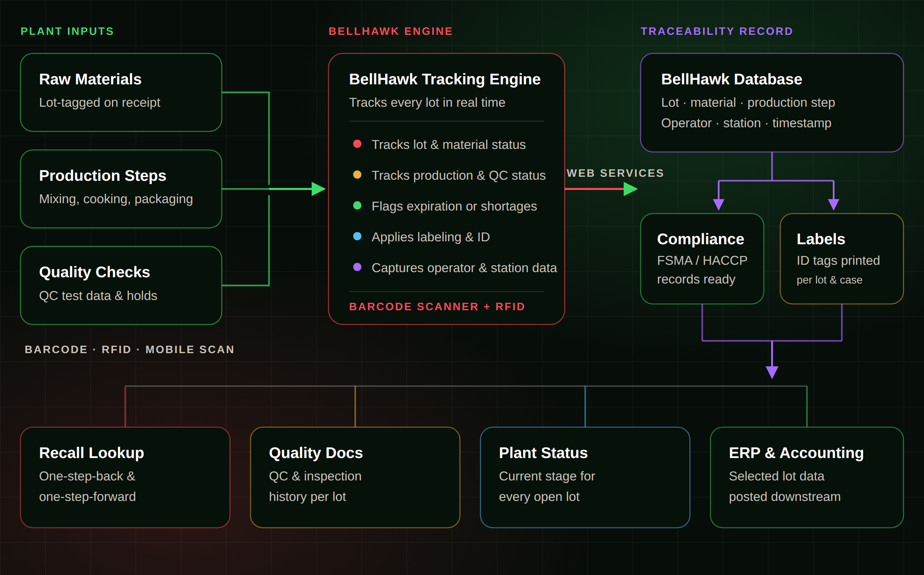Click the yellow dot beside Tracks production & QC status

[x=357, y=175]
